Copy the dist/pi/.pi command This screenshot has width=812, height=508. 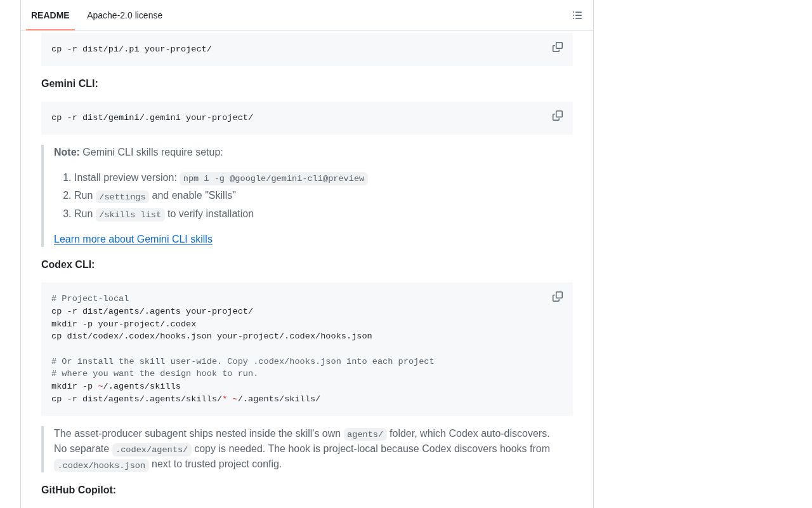[558, 47]
